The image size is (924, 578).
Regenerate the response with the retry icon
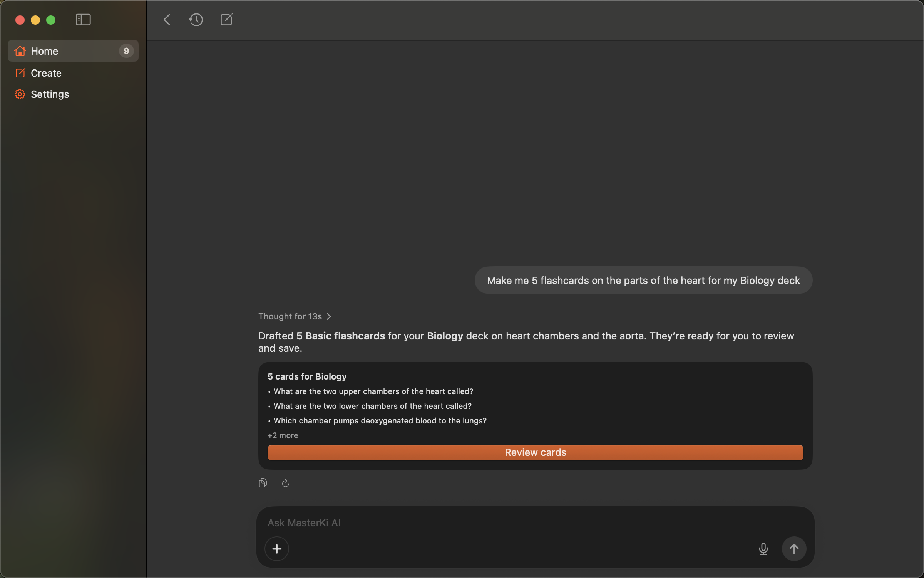point(285,483)
